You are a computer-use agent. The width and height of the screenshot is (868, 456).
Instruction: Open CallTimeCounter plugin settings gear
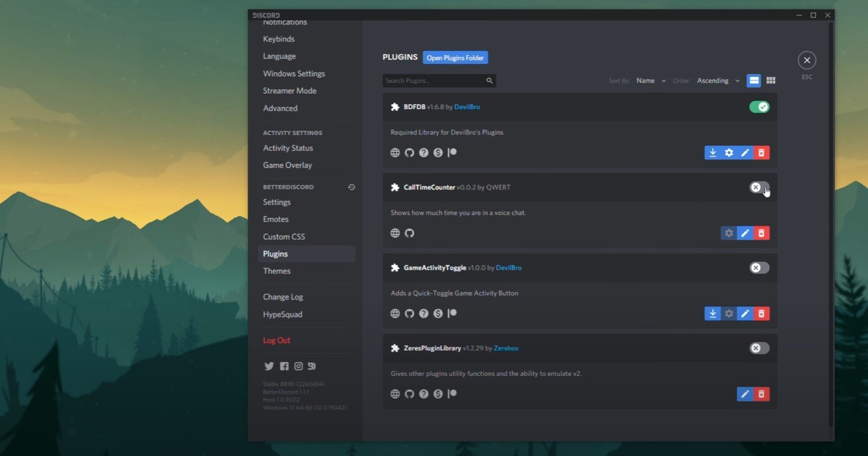[729, 233]
